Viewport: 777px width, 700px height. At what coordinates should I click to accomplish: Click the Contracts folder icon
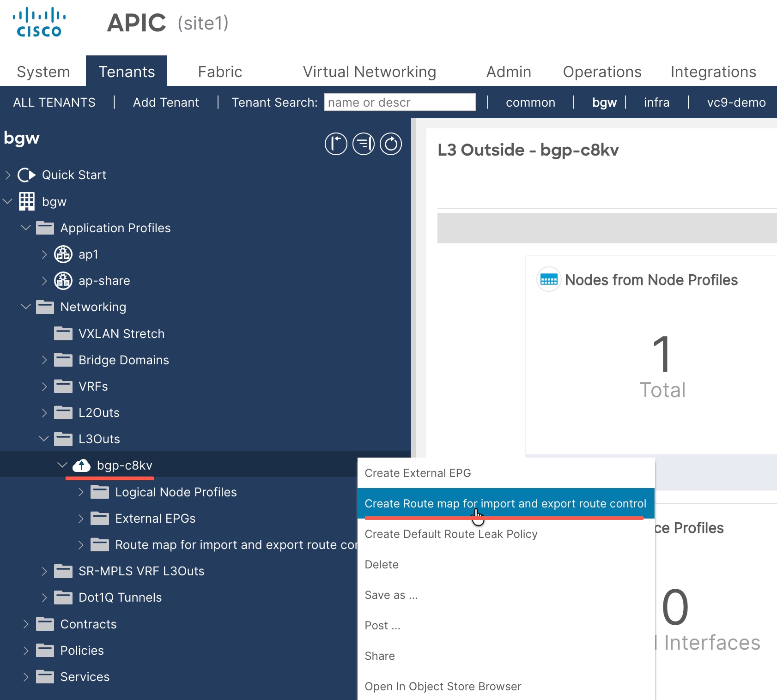tap(45, 624)
